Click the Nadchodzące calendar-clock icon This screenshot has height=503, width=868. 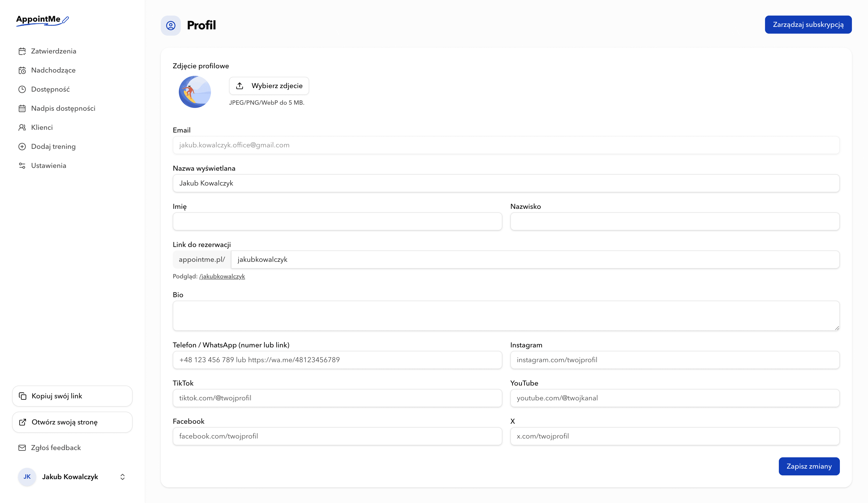22,70
